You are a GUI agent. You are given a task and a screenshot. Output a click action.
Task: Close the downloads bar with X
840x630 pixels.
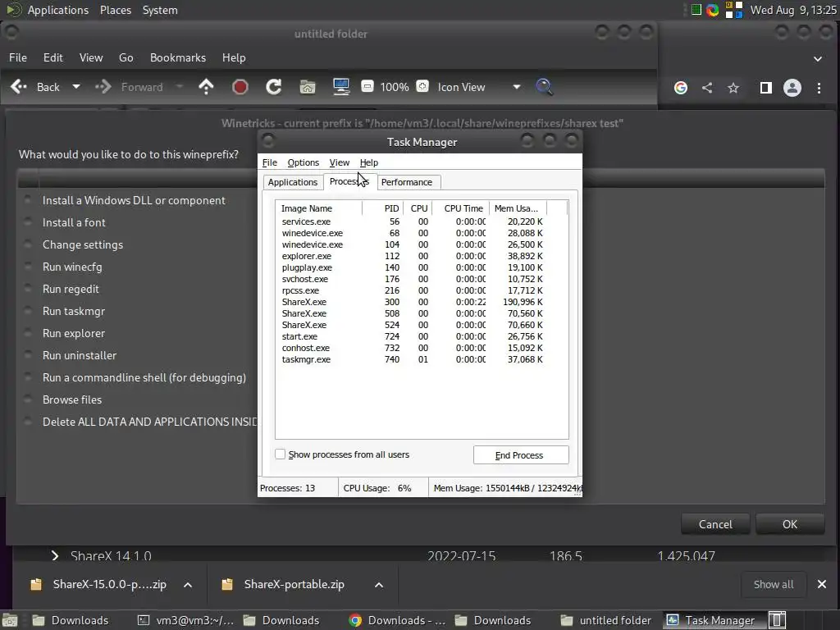click(822, 584)
